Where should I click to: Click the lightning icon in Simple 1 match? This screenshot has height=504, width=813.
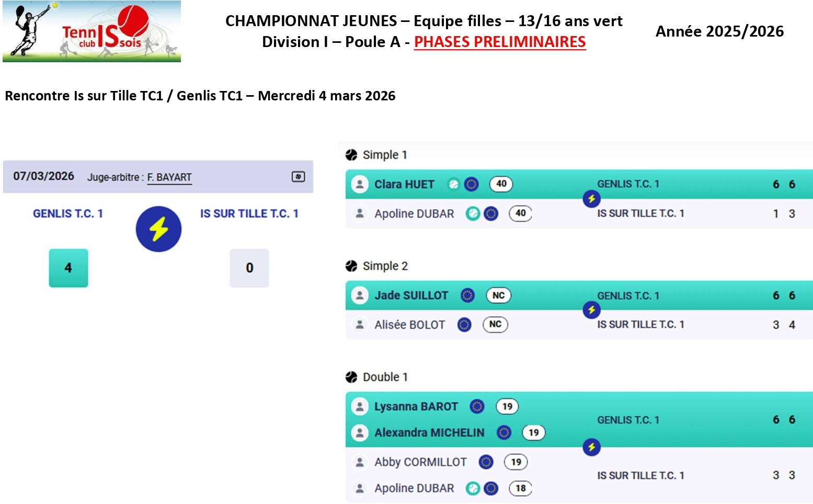point(591,199)
